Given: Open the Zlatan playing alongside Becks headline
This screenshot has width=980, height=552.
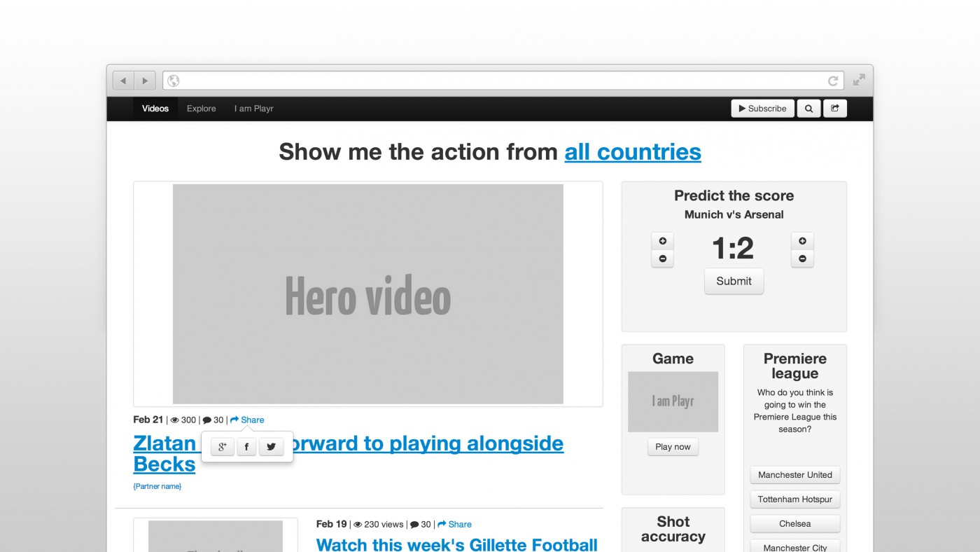Looking at the screenshot, I should (349, 453).
